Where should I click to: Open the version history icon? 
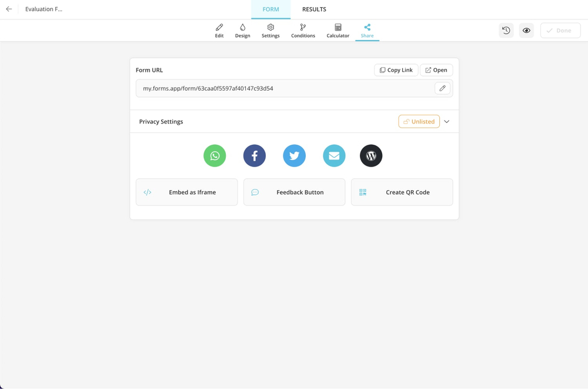click(x=506, y=31)
